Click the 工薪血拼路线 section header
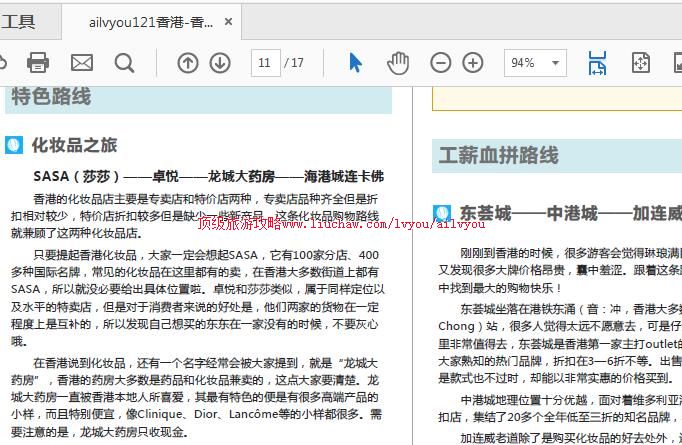This screenshot has height=445, width=682. pyautogui.click(x=498, y=155)
